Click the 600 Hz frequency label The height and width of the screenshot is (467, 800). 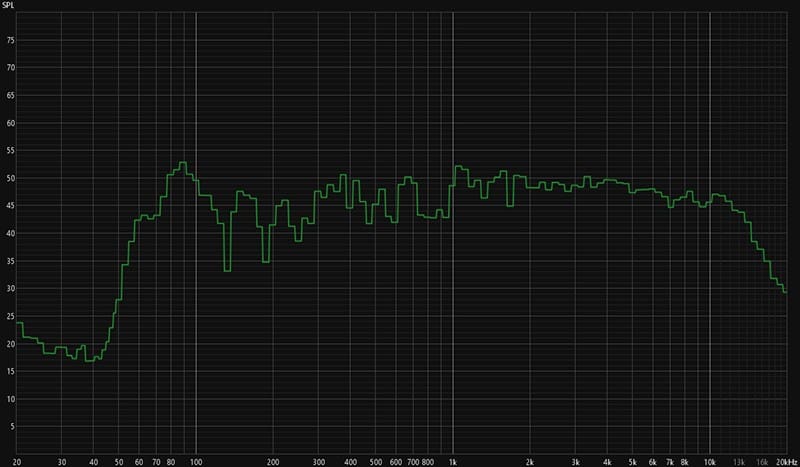coord(396,462)
